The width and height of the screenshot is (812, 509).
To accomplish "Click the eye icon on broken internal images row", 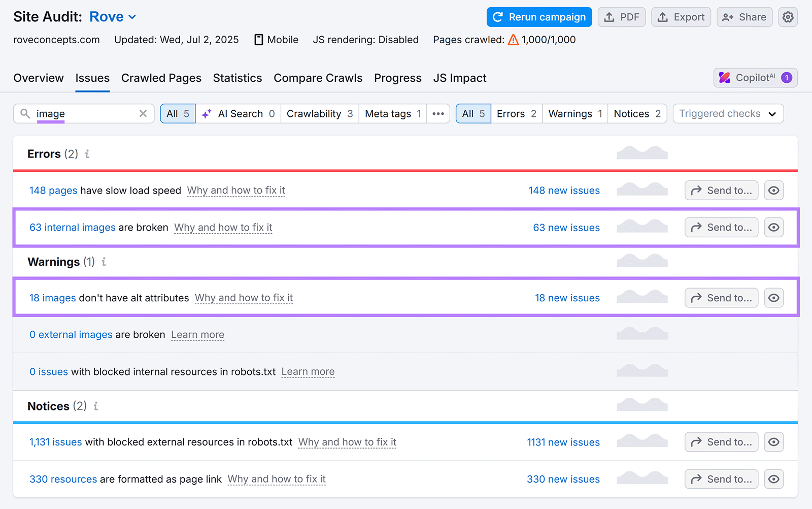I will click(x=773, y=227).
